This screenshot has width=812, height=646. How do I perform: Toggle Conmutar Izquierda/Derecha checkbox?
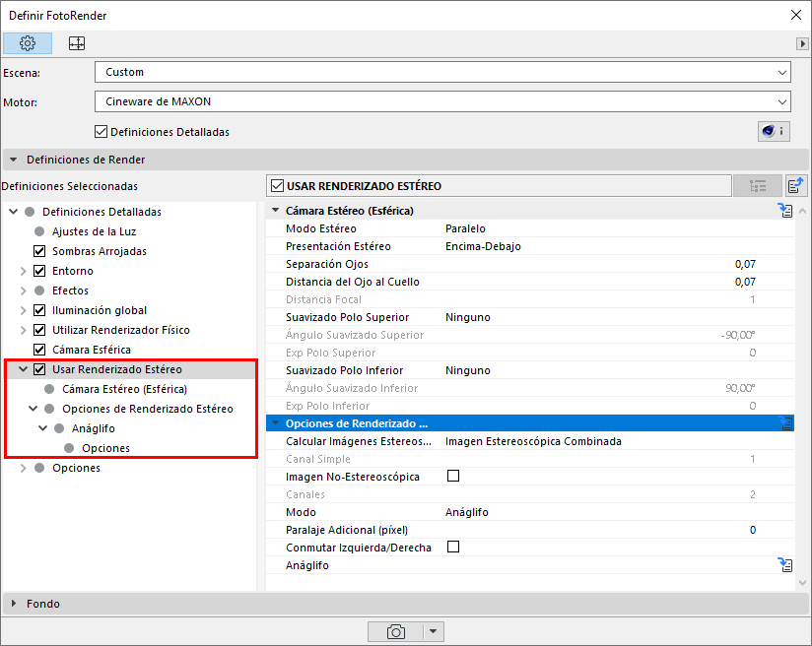(x=453, y=547)
